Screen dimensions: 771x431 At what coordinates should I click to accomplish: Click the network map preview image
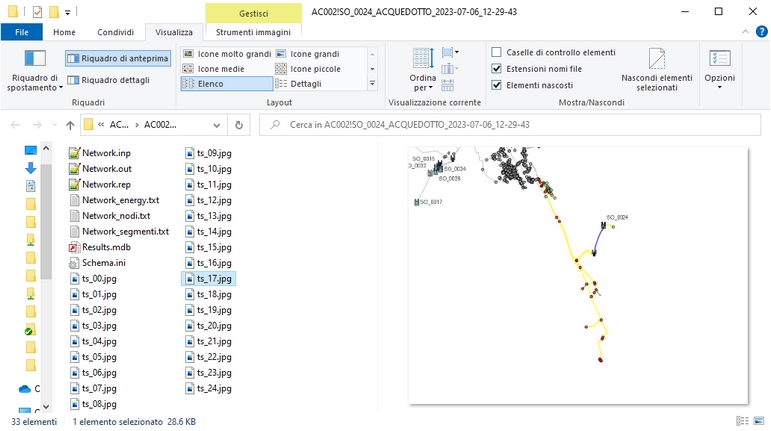tap(578, 275)
